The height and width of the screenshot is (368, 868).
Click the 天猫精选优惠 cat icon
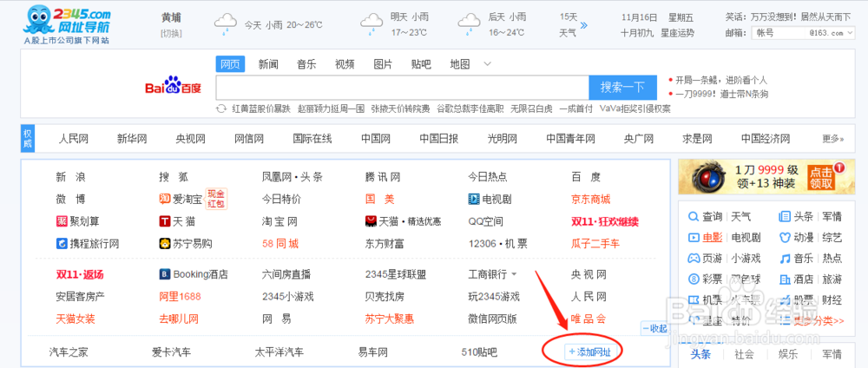(371, 221)
